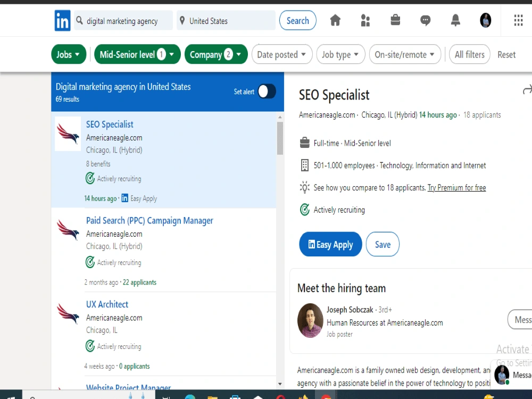
Task: Click '8 benefits' on SEO Specialist listing
Action: click(x=98, y=164)
